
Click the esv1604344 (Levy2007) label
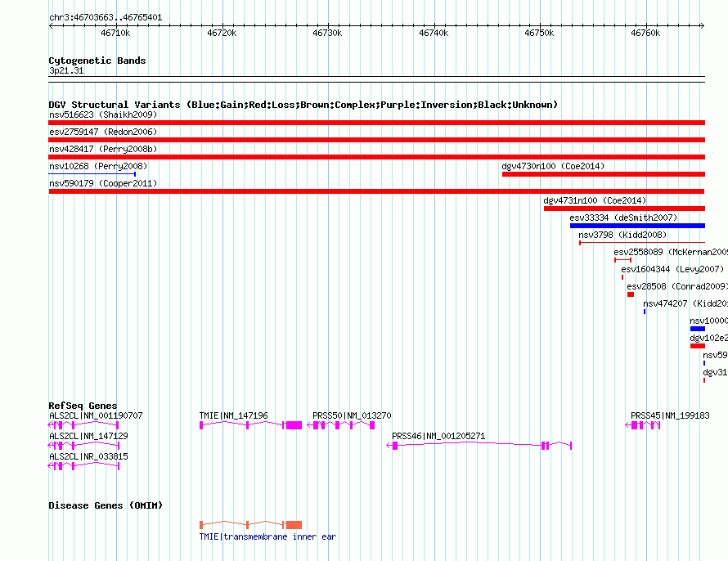[672, 269]
